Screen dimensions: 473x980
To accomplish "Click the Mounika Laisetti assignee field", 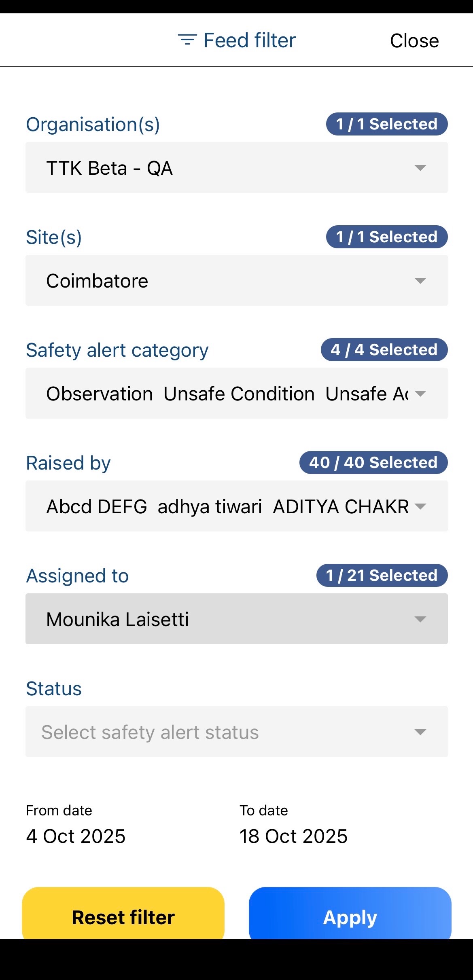I will coord(117,619).
